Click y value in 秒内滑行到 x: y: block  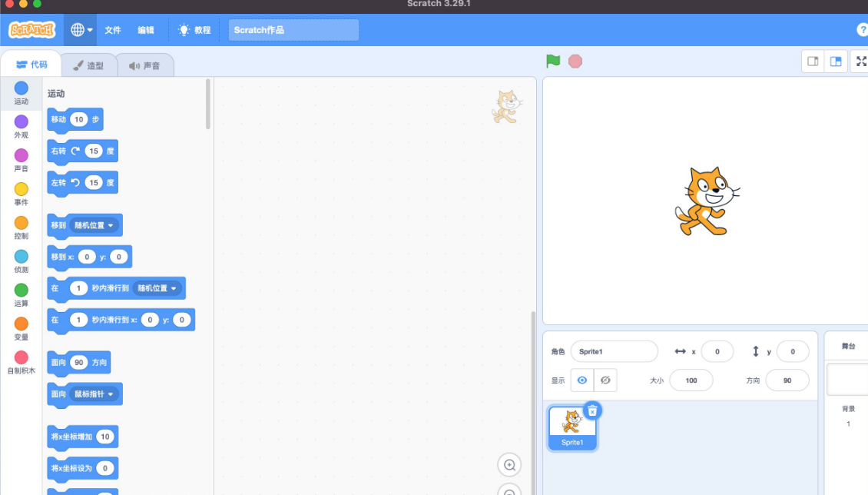[x=181, y=320]
